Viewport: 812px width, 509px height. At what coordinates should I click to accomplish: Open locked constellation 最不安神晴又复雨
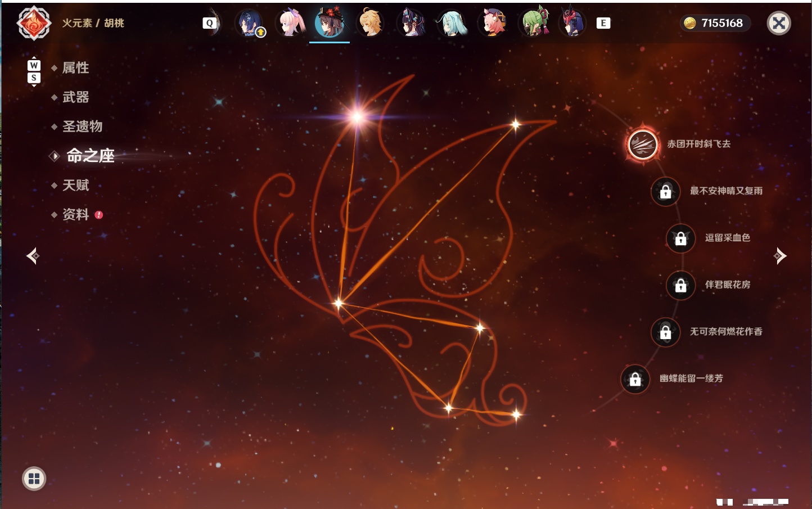pyautogui.click(x=665, y=191)
